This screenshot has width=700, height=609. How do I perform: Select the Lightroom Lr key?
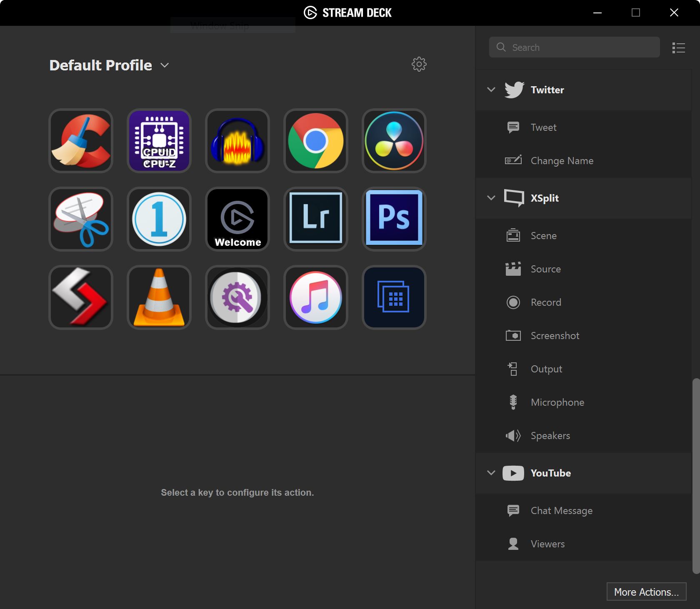(x=316, y=219)
